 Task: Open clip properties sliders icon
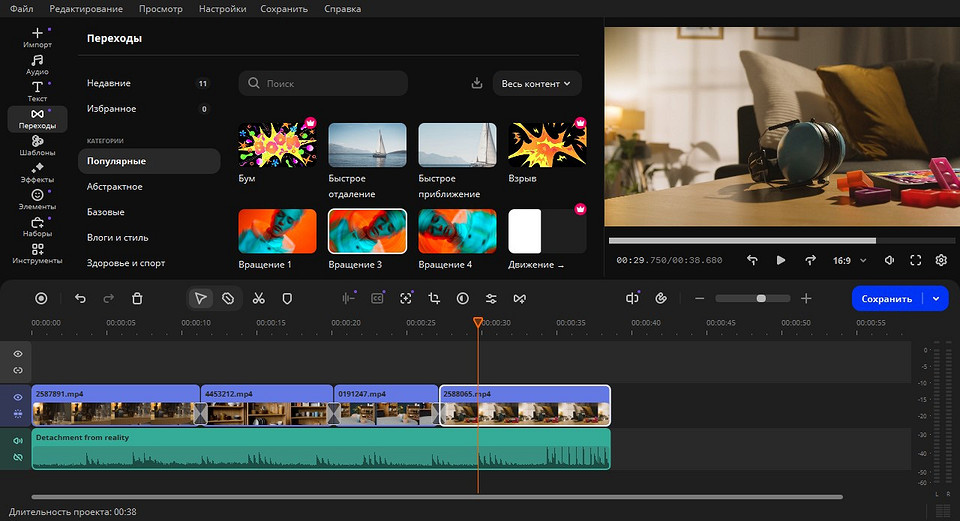491,298
